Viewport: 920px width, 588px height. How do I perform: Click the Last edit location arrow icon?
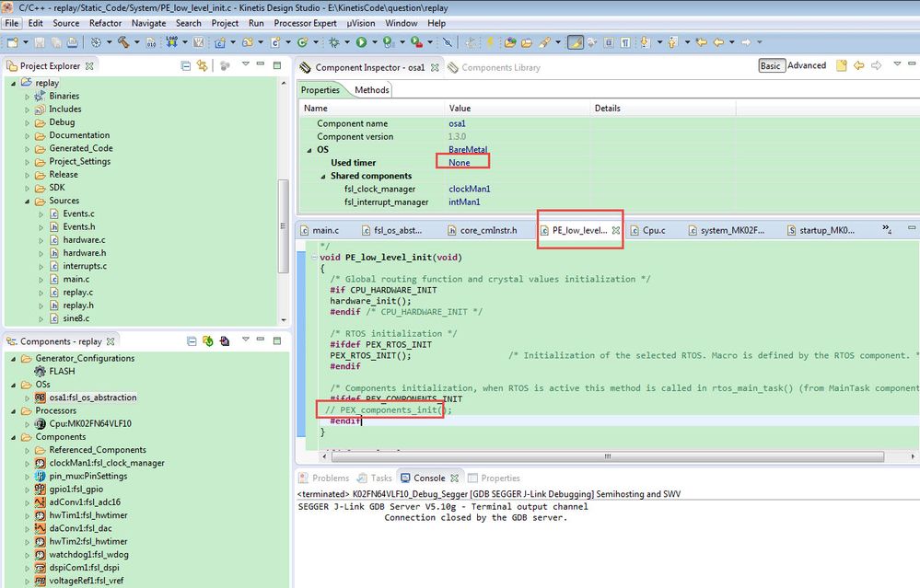pos(701,42)
